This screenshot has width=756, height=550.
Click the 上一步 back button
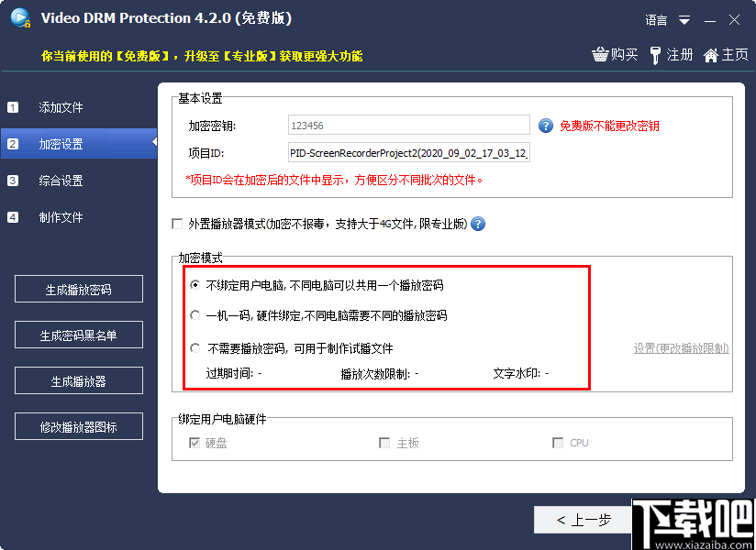(x=584, y=519)
